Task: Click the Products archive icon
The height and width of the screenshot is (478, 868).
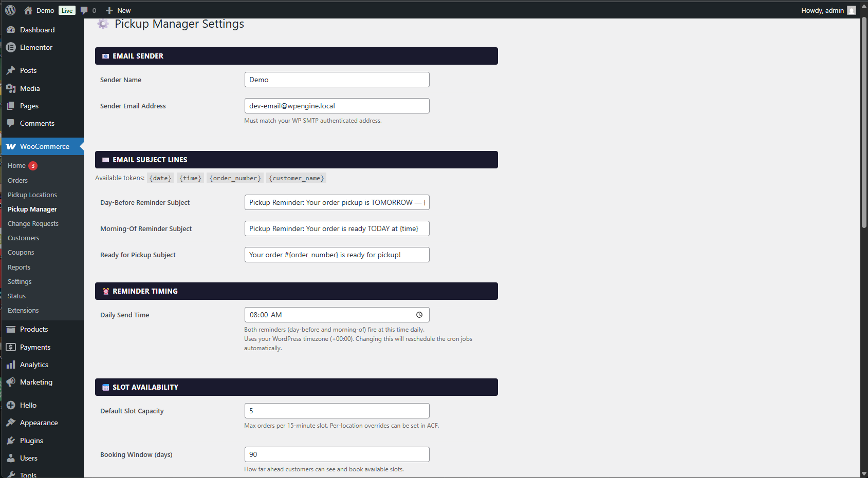Action: pos(11,329)
